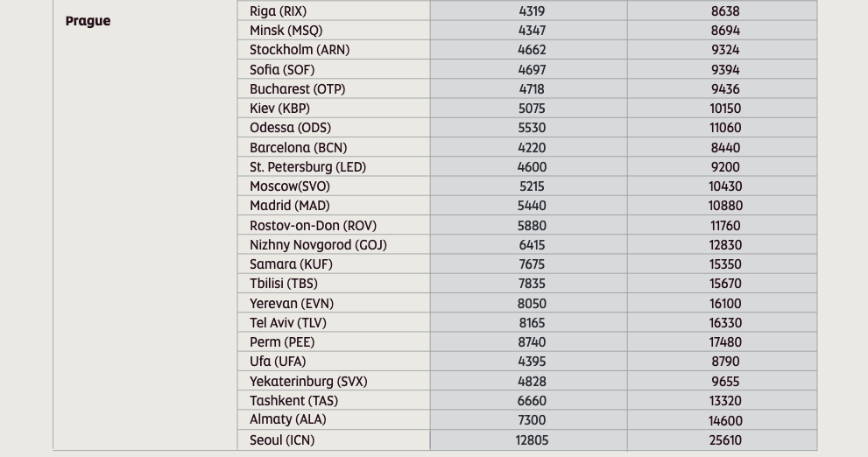Click value 10150 in the Kiev row
This screenshot has height=457, width=868.
pyautogui.click(x=725, y=109)
